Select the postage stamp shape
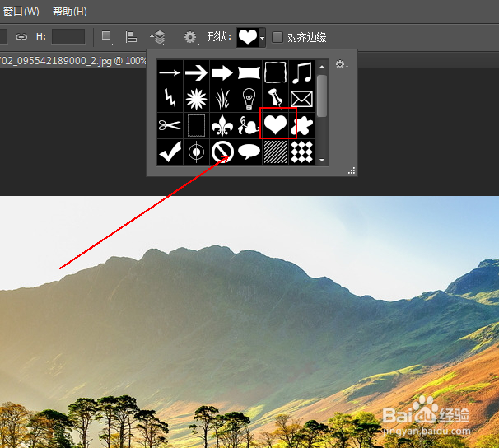 (196, 126)
